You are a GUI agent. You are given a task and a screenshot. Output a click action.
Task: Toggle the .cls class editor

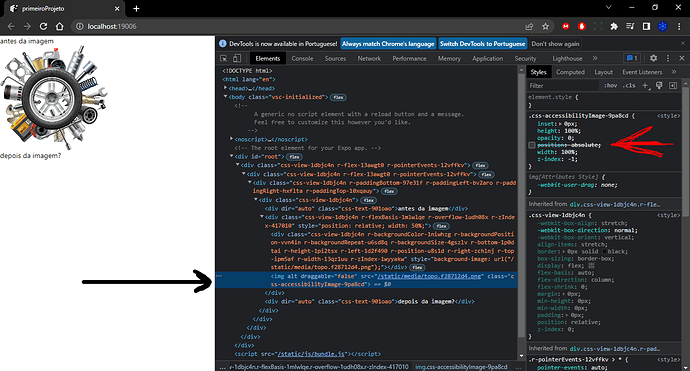pyautogui.click(x=629, y=85)
